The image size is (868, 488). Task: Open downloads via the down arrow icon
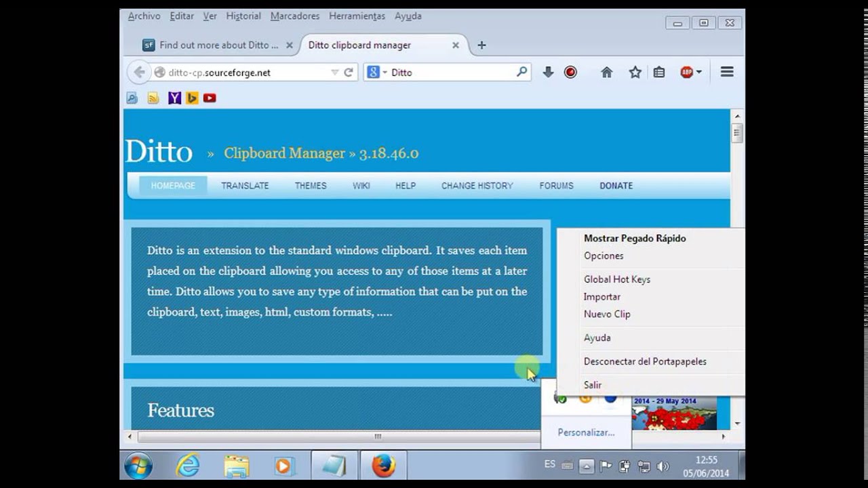[x=548, y=72]
